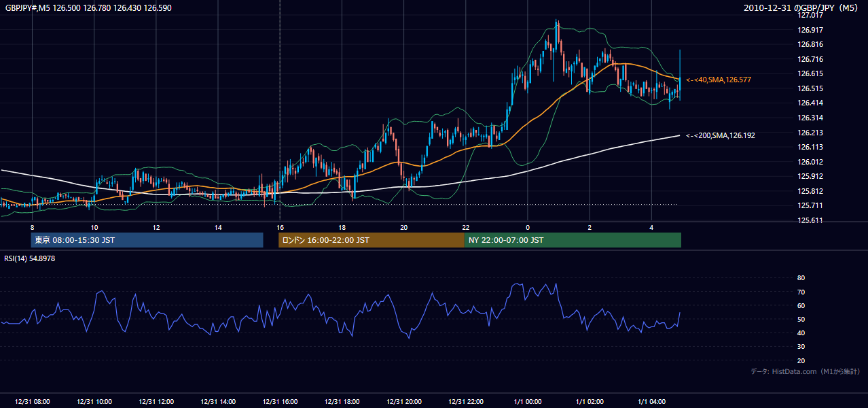Click the 126.917 price axis label
868x408 pixels.
[x=810, y=30]
